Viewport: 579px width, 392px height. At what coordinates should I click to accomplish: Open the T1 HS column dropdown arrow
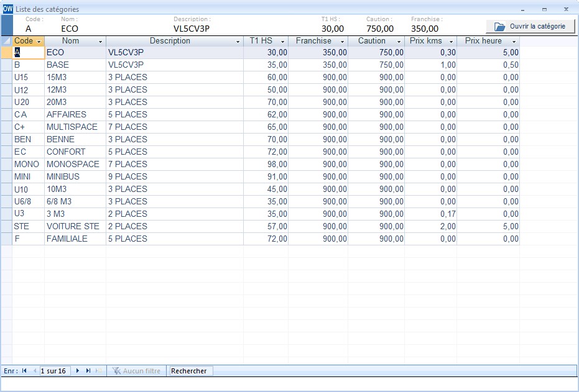(282, 42)
